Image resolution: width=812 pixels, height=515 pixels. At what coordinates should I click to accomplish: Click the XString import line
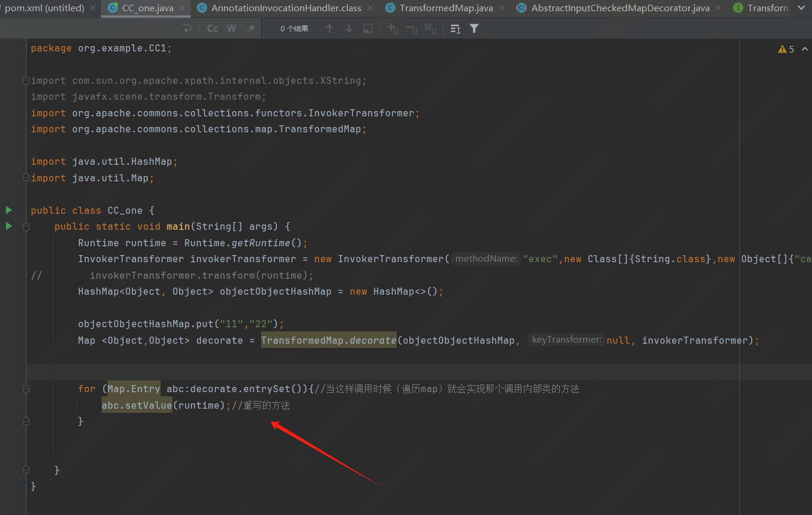point(198,81)
